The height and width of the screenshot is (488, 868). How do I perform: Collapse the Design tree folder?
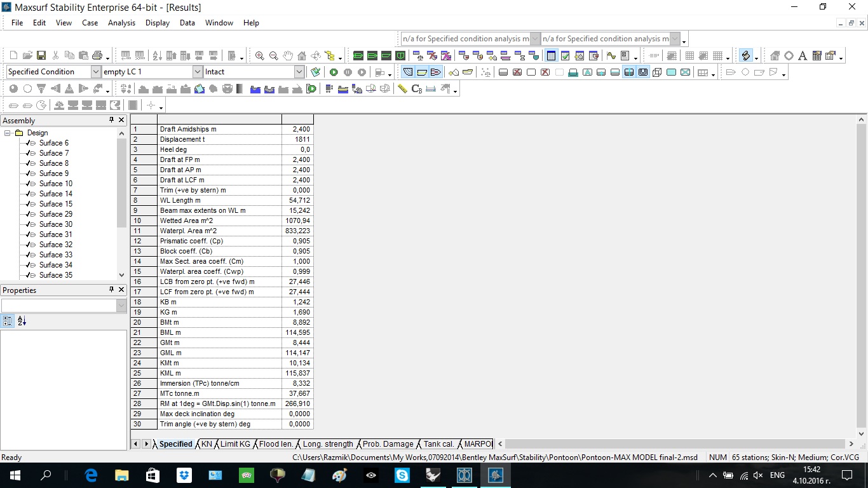coord(8,133)
